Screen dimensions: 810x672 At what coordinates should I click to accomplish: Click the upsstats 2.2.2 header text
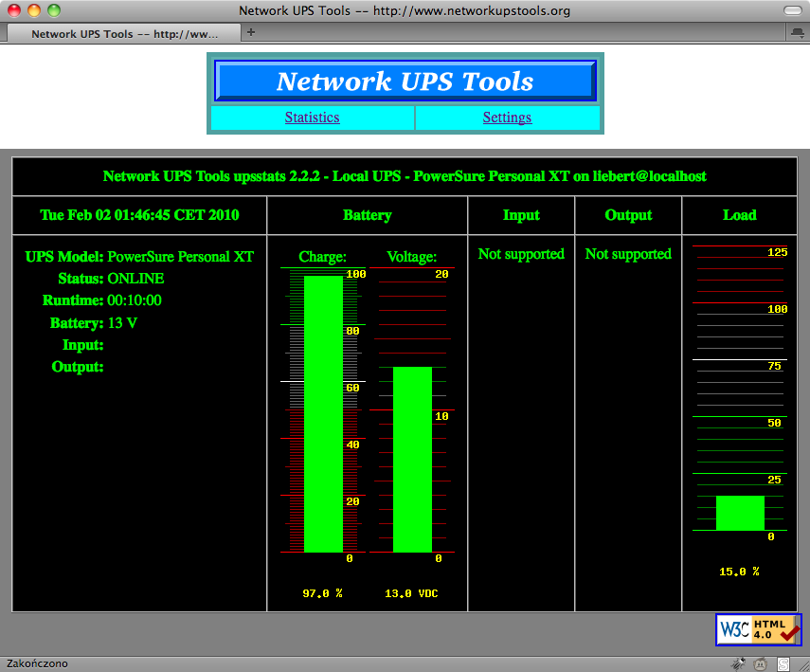(x=405, y=176)
